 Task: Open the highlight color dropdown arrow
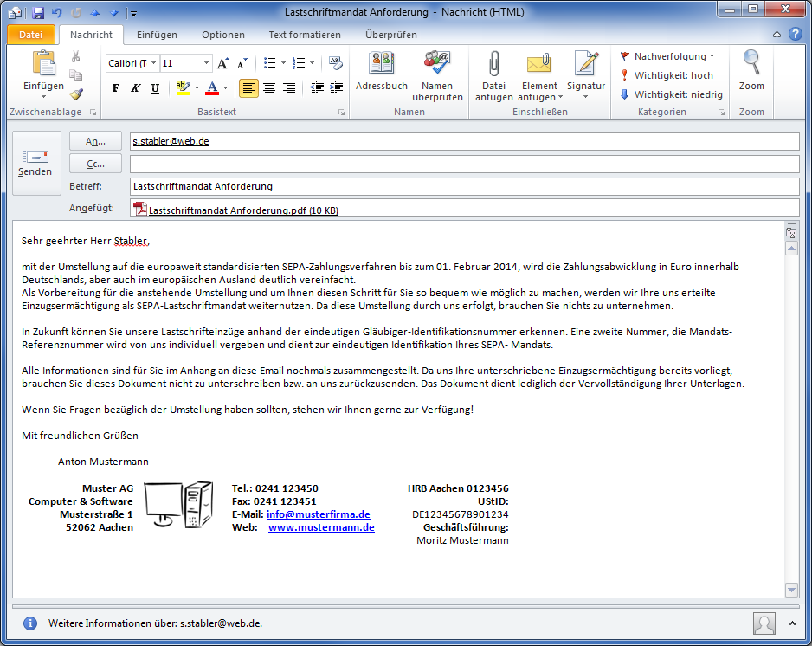pos(197,88)
